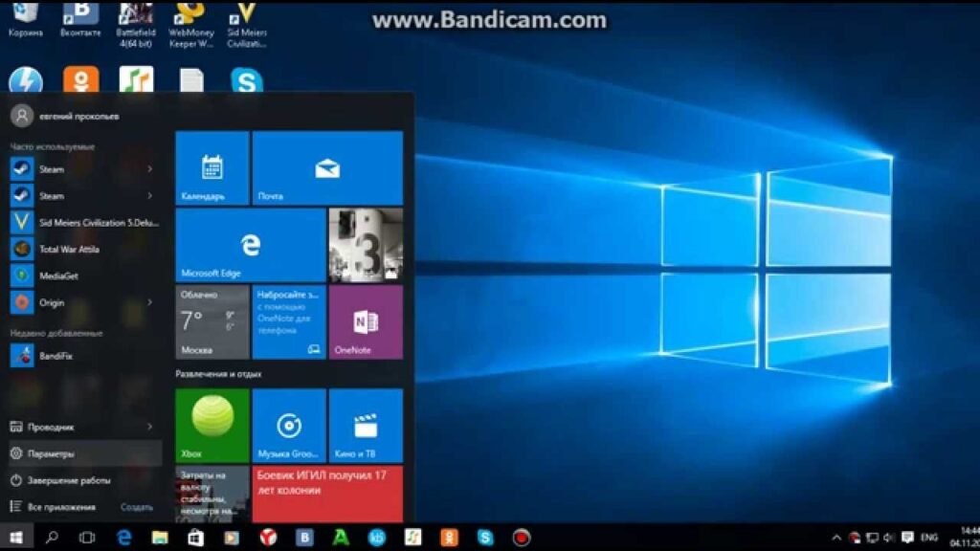Open the Microsoft Edge tile
Image resolution: width=980 pixels, height=551 pixels.
point(250,245)
